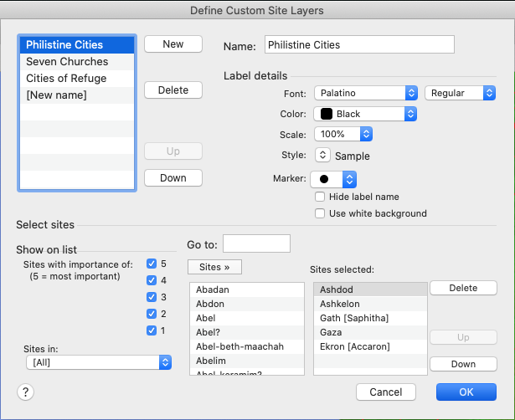
Task: Select Seven Churches in the layer list
Action: coord(67,62)
